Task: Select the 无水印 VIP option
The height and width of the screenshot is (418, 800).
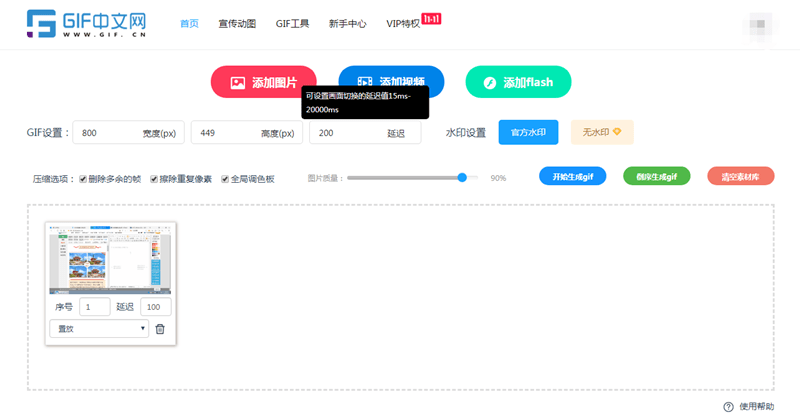Action: (602, 132)
